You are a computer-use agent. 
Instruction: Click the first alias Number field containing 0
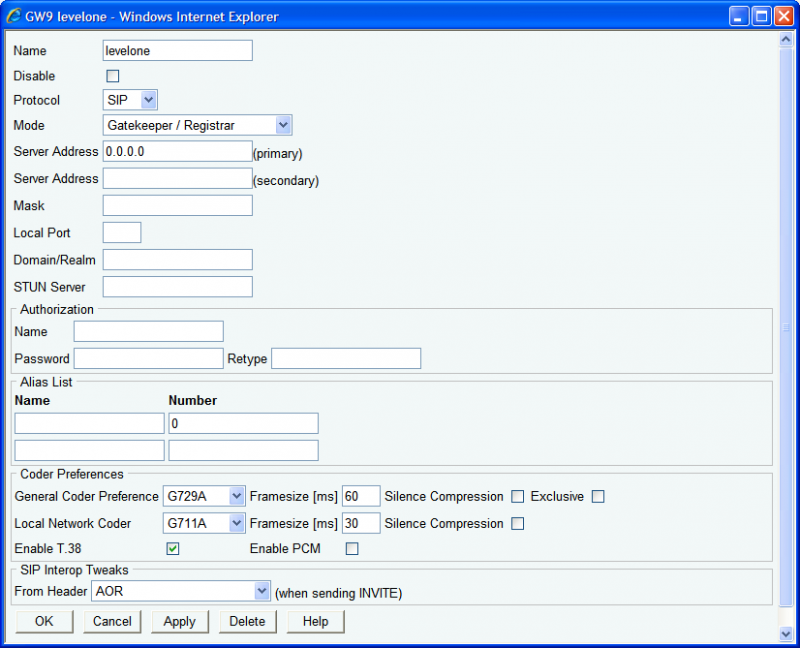[243, 423]
